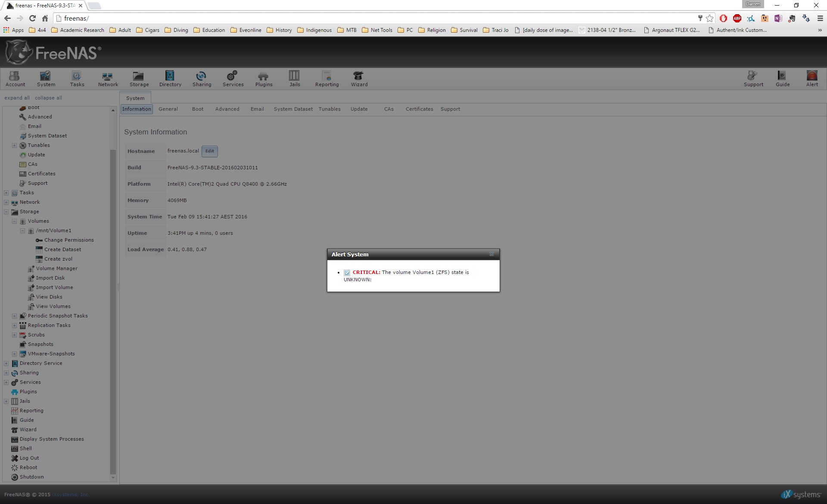Viewport: 827px width, 504px height.
Task: Click the Change Permissions key icon
Action: 39,240
